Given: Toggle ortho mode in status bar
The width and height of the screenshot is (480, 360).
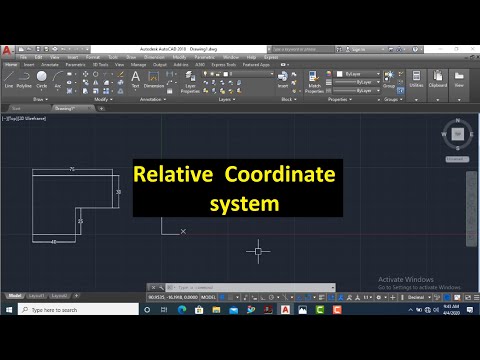Looking at the screenshot, I should click(x=263, y=297).
